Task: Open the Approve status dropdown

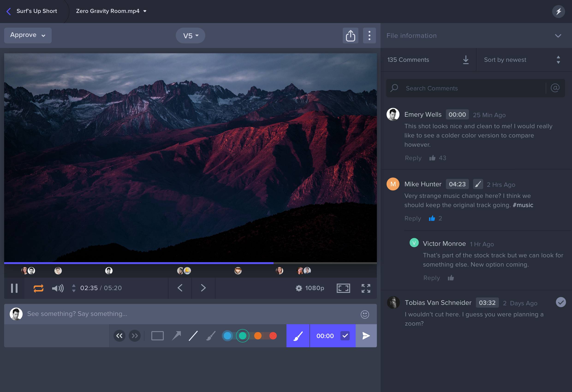Action: (x=28, y=35)
